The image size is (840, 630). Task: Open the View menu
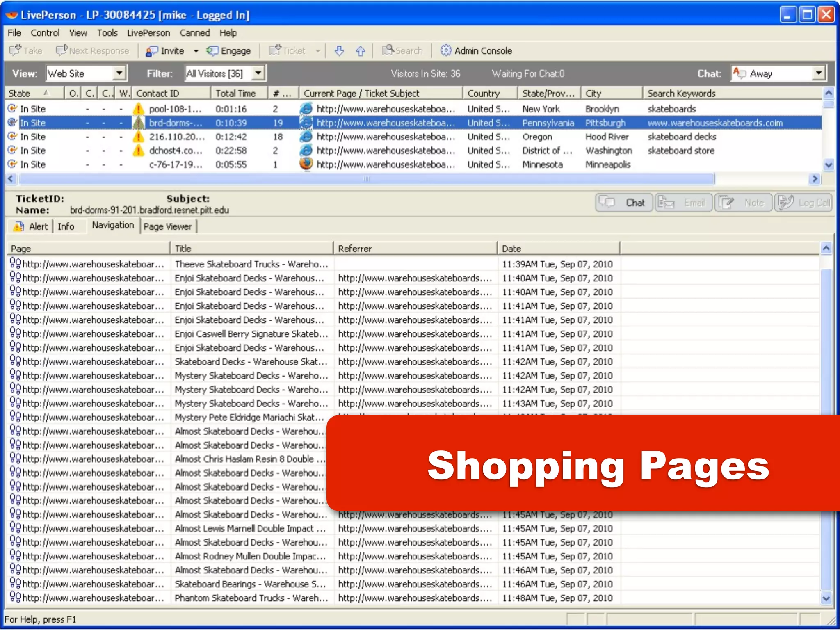coord(78,33)
